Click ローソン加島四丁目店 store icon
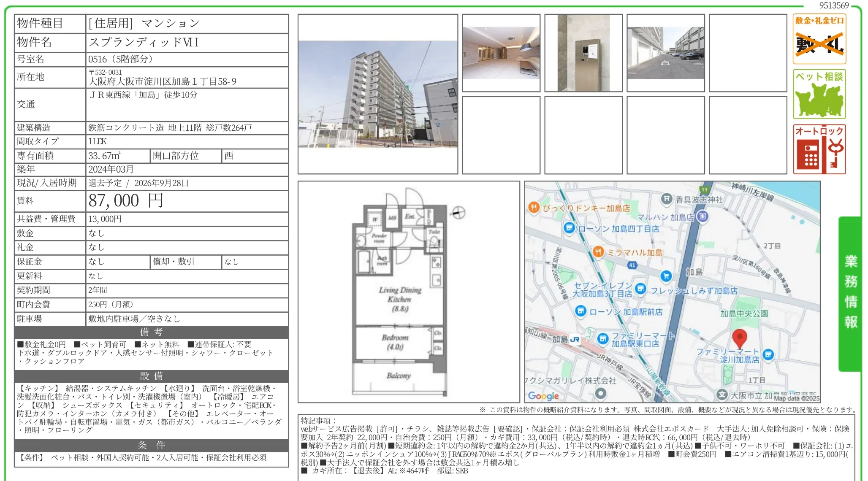Image resolution: width=868 pixels, height=481 pixels. [x=569, y=228]
